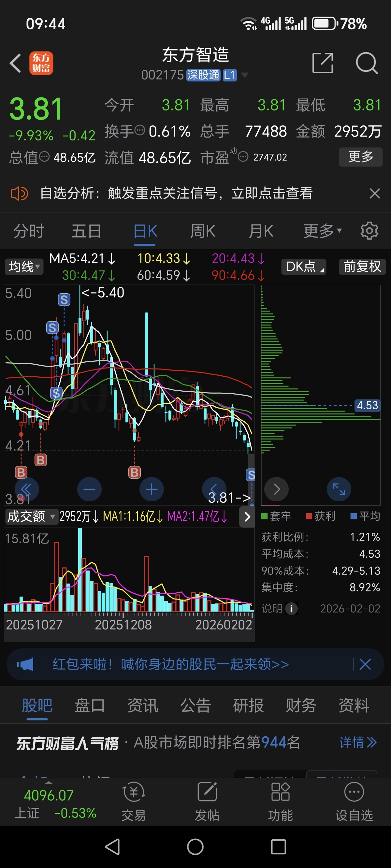Go back using the left arrow
Viewport: 391px width, 868px height.
pyautogui.click(x=16, y=63)
